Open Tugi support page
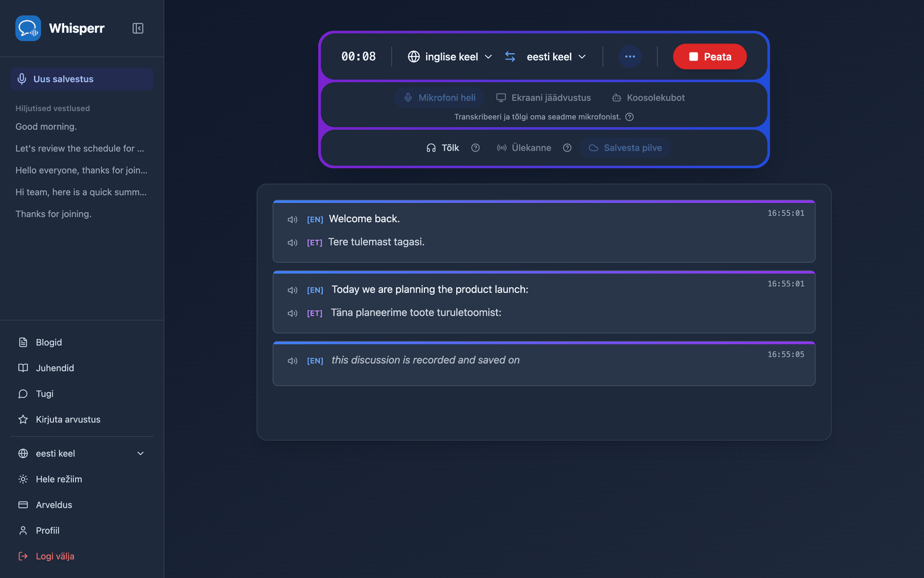 [81, 394]
